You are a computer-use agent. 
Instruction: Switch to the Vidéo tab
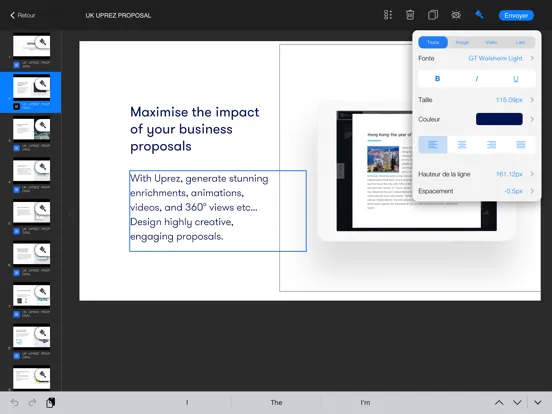point(491,42)
